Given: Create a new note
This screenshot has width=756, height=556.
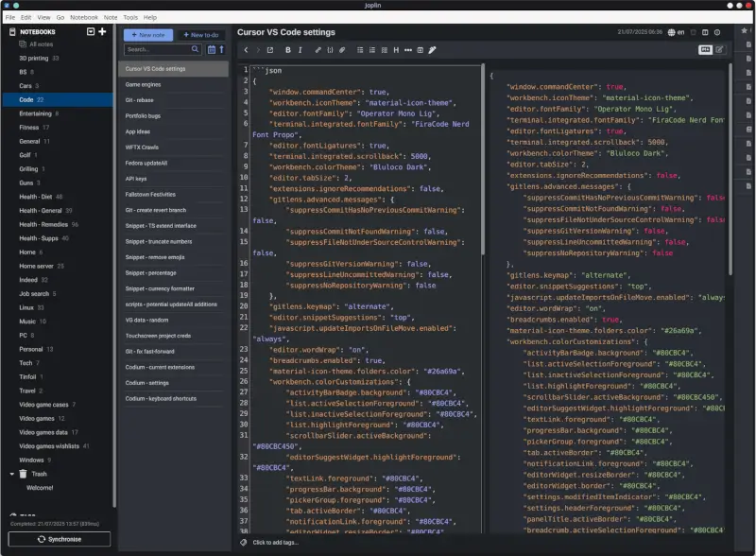Looking at the screenshot, I should tap(148, 35).
